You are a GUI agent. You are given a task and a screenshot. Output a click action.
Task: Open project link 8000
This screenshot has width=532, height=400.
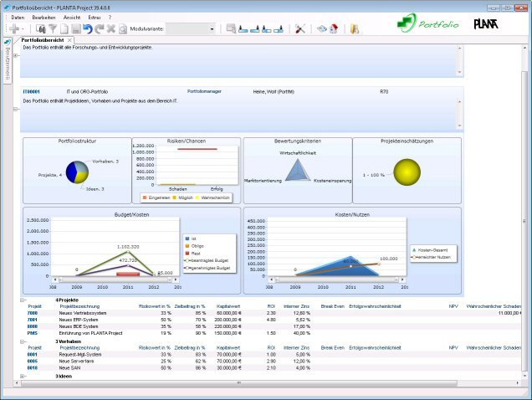tap(33, 326)
